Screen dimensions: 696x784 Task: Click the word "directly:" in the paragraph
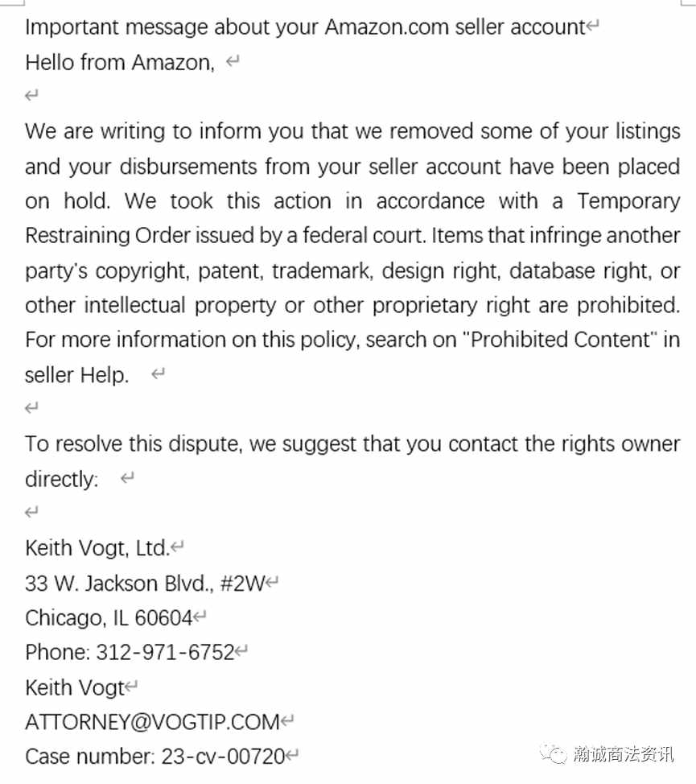point(61,479)
